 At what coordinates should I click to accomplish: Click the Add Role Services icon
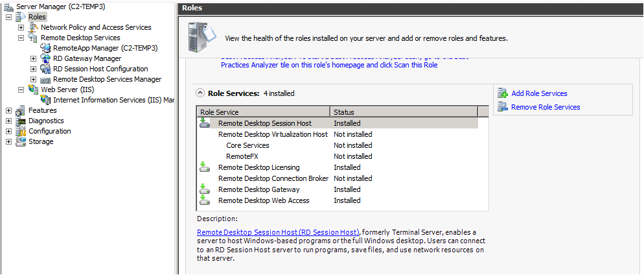click(x=503, y=93)
